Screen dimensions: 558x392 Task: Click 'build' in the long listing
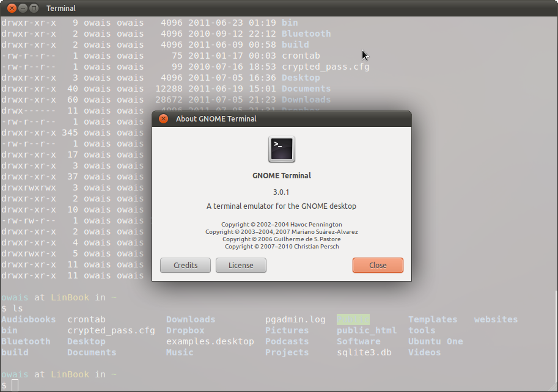click(x=295, y=45)
